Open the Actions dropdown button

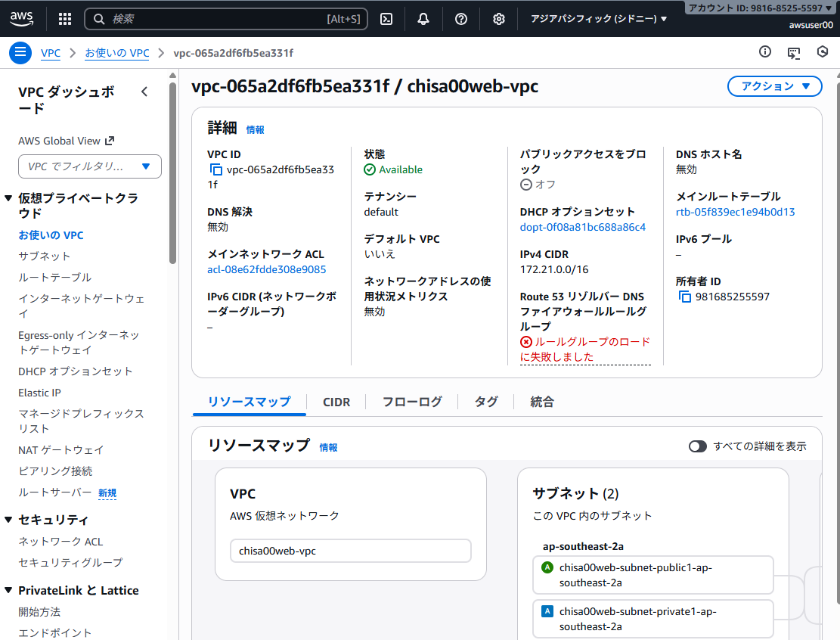[774, 86]
